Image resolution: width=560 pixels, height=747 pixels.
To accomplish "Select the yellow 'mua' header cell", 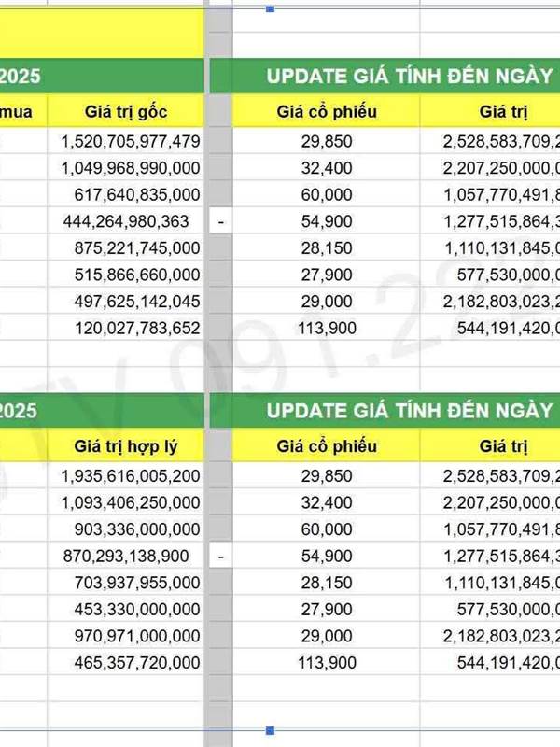I will click(21, 113).
